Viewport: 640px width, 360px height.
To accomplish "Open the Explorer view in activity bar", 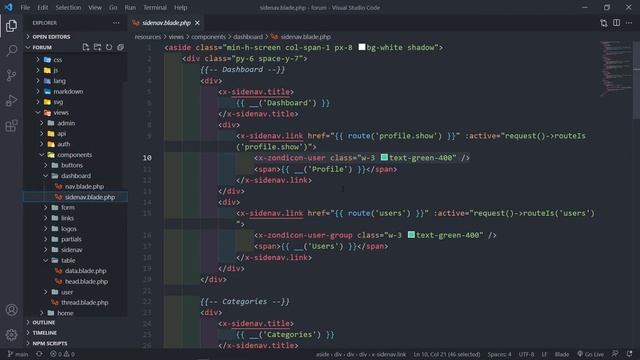I will (11, 26).
